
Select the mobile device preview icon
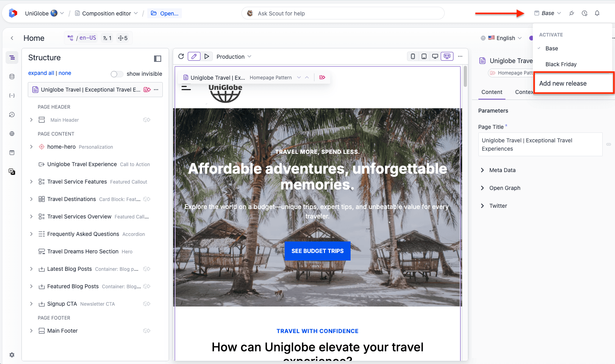click(413, 56)
